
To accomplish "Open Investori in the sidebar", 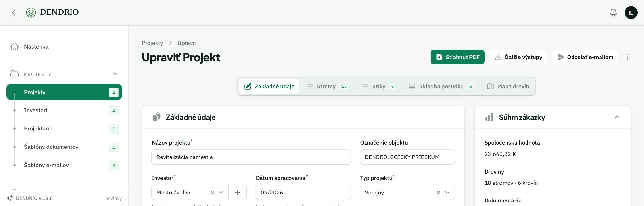I will 64,111.
